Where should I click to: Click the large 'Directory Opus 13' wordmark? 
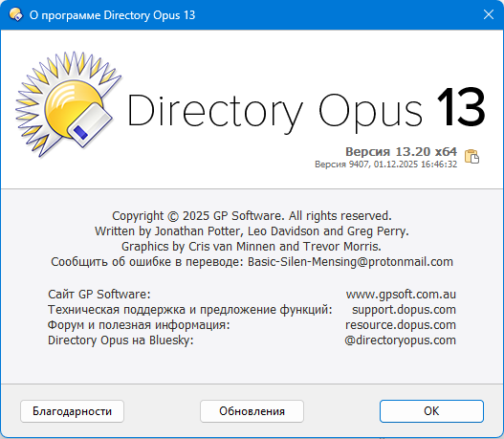[306, 111]
